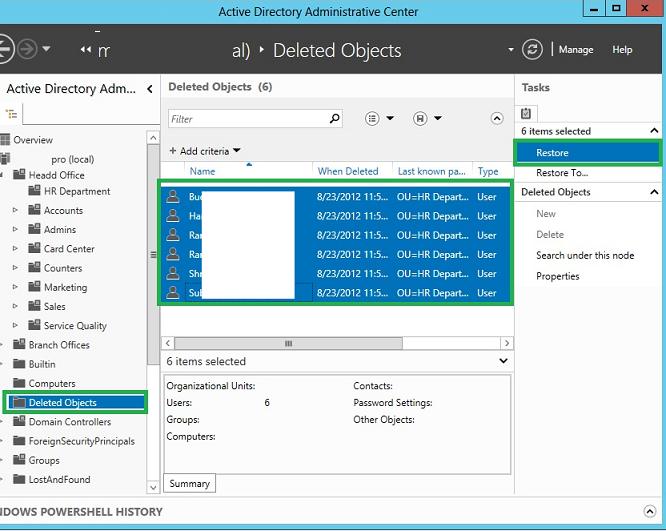
Task: Open saved queries dropdown arrow
Action: [438, 118]
